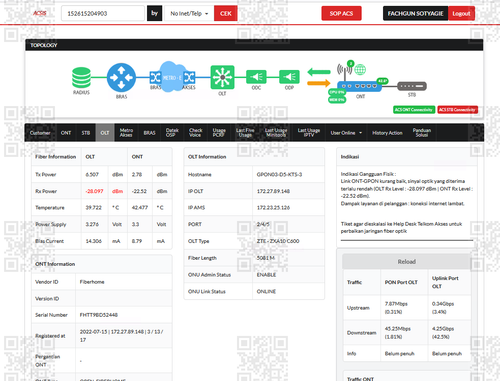Click the TOPOLOGY panel header
The height and width of the screenshot is (381, 500).
254,45
